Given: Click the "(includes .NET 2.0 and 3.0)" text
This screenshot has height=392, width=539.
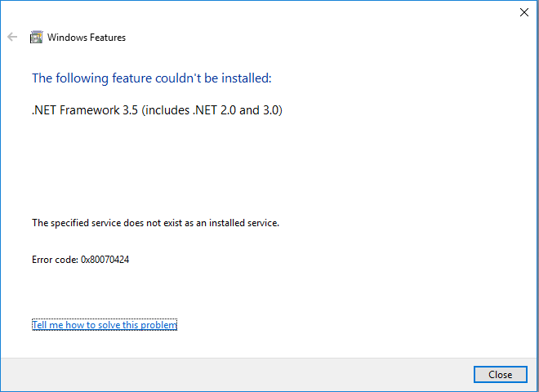Looking at the screenshot, I should point(212,110).
